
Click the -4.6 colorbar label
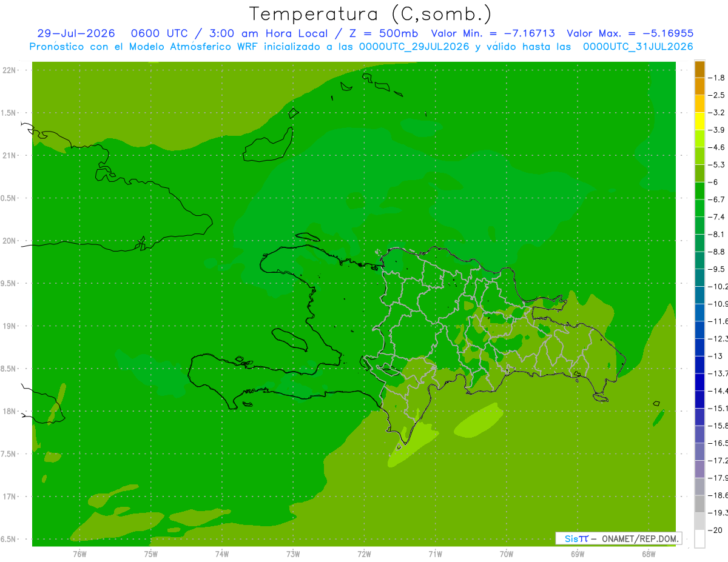716,147
